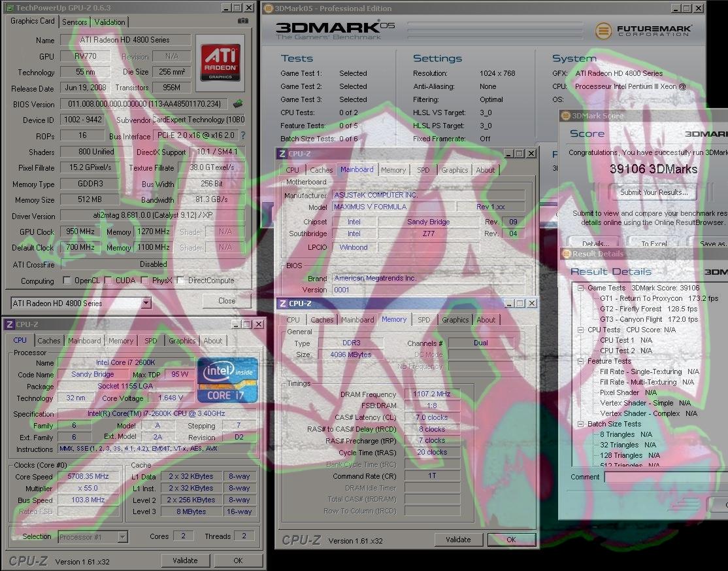Select the Fill Rate - Single-Texturing row

(x=650, y=372)
